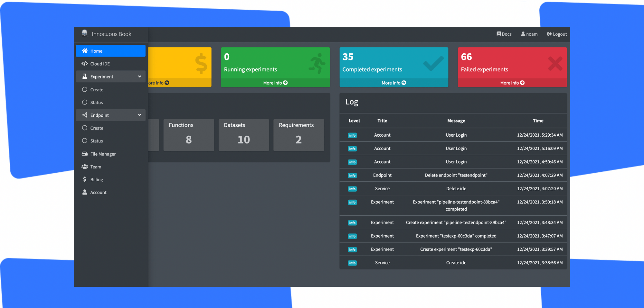Click the Team icon in the sidebar
The image size is (644, 308).
click(x=85, y=167)
